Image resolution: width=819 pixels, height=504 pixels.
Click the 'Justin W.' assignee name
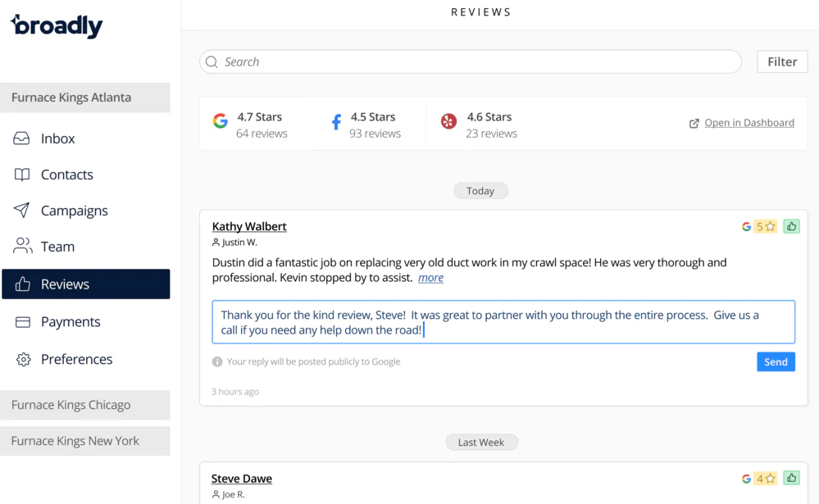tap(239, 243)
